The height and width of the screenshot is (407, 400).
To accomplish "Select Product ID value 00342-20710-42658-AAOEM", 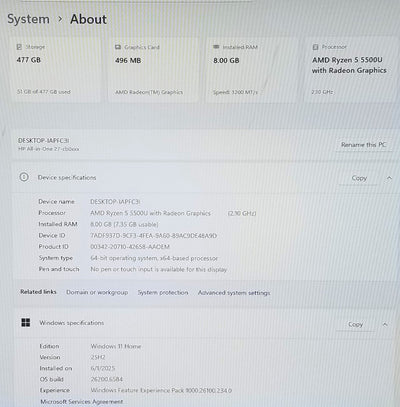I will [130, 247].
